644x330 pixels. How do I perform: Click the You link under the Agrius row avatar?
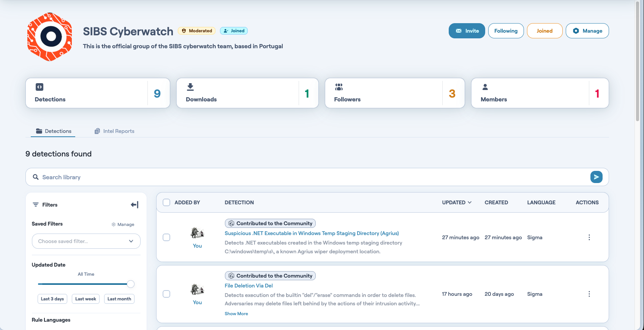click(198, 246)
